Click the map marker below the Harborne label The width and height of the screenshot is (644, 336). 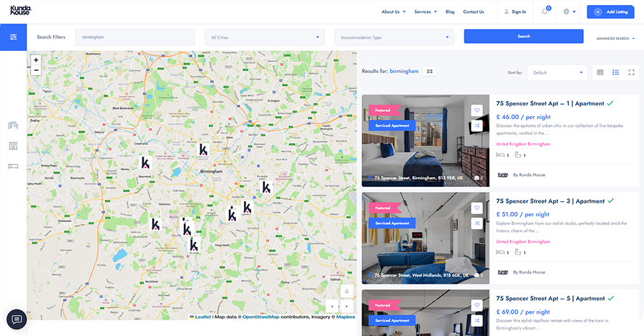pos(156,224)
